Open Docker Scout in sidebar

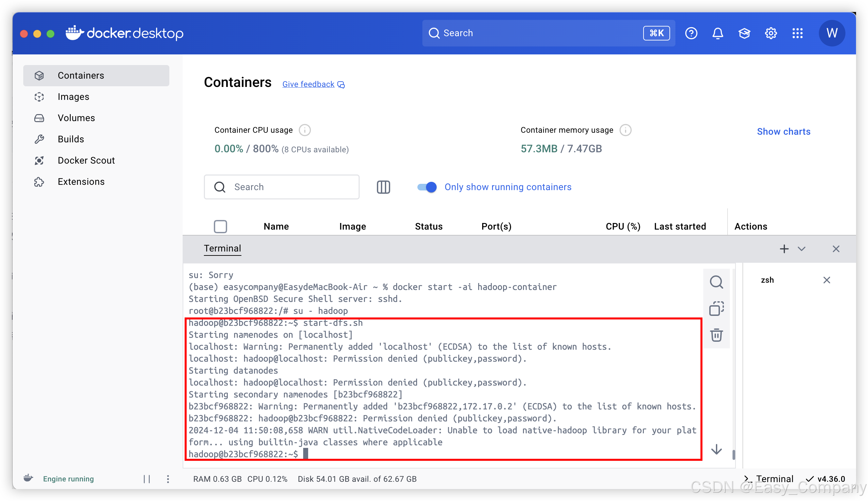coord(96,160)
